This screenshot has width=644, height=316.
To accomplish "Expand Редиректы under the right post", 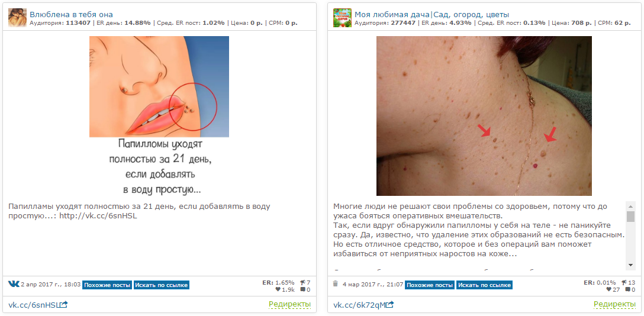I will (614, 305).
